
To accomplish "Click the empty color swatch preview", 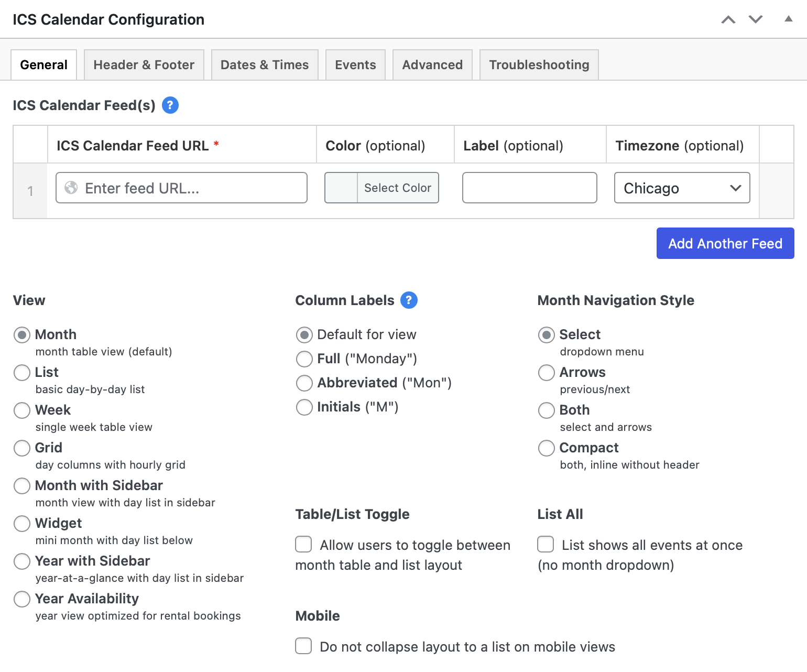I will pyautogui.click(x=341, y=188).
